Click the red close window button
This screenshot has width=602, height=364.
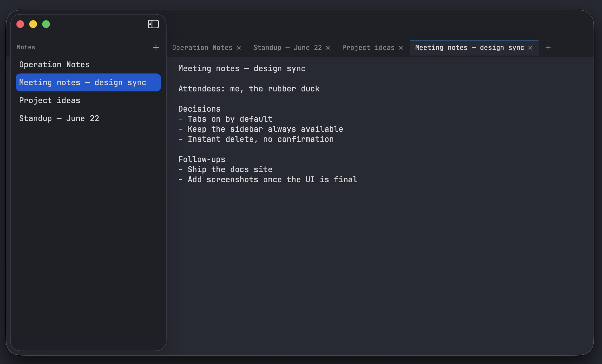point(20,24)
